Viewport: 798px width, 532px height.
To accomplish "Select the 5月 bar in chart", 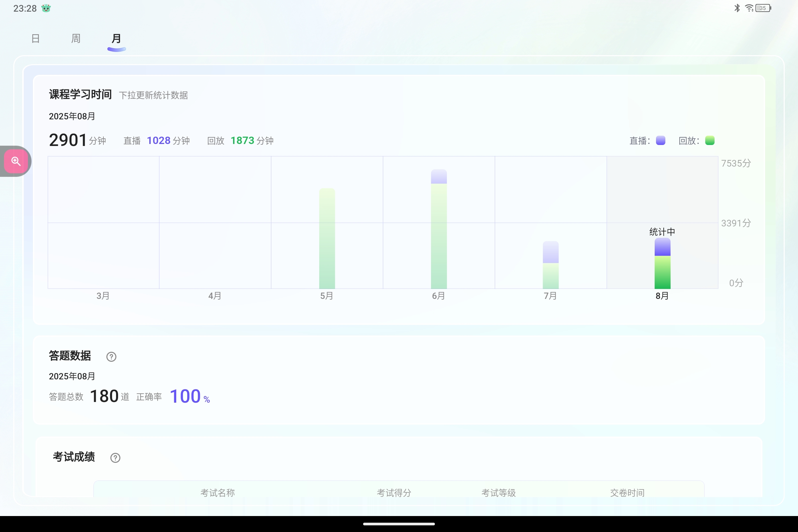I will pos(327,238).
